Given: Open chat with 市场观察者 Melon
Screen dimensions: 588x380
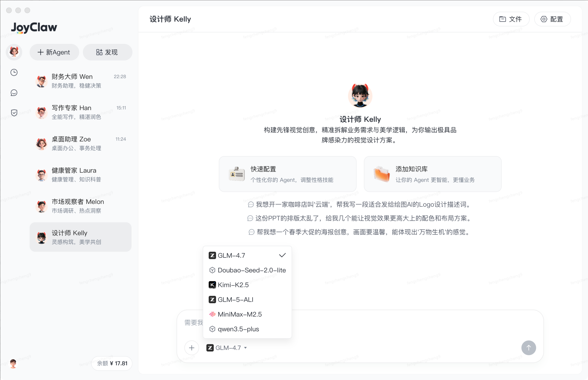Looking at the screenshot, I should (81, 206).
